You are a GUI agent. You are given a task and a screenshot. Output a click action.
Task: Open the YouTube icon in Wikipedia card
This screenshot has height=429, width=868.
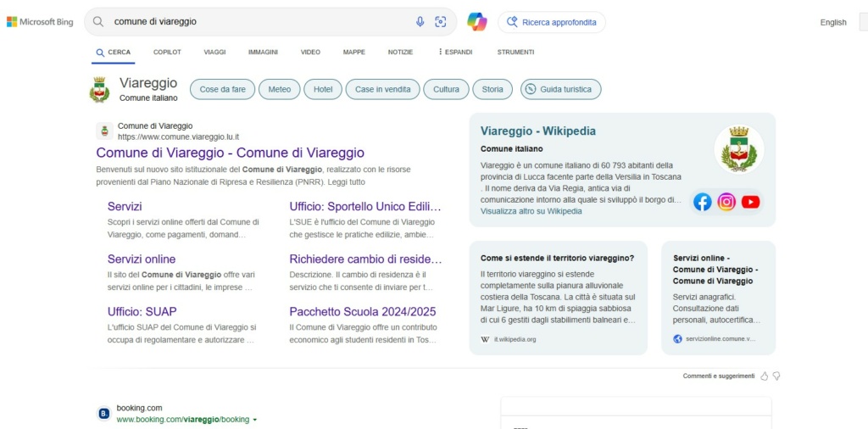click(750, 202)
